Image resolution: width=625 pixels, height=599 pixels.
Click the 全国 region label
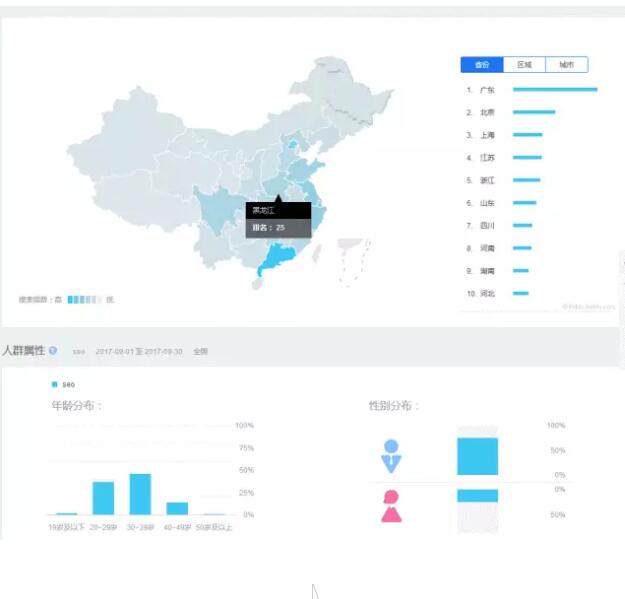(200, 351)
